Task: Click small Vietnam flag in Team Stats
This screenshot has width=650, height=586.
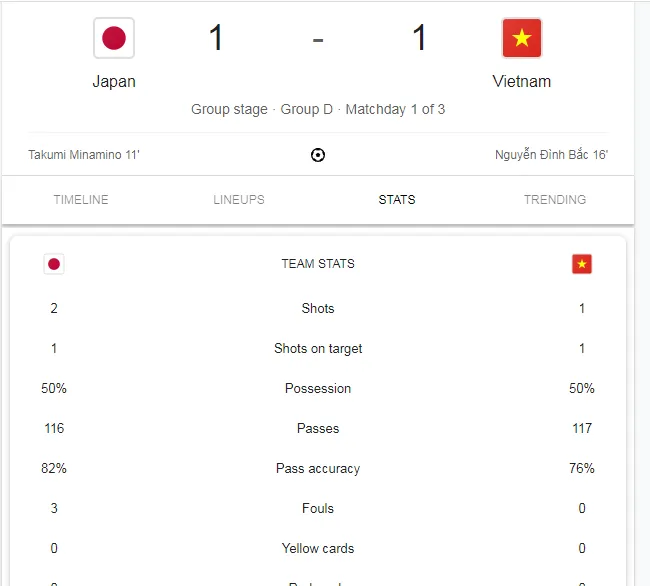Action: click(x=581, y=264)
